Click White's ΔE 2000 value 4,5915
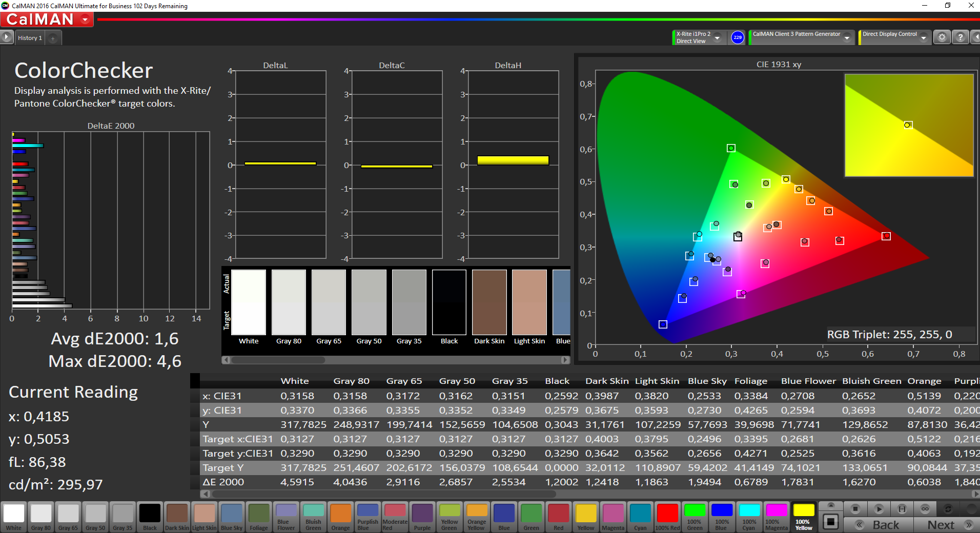The width and height of the screenshot is (980, 533). point(297,482)
